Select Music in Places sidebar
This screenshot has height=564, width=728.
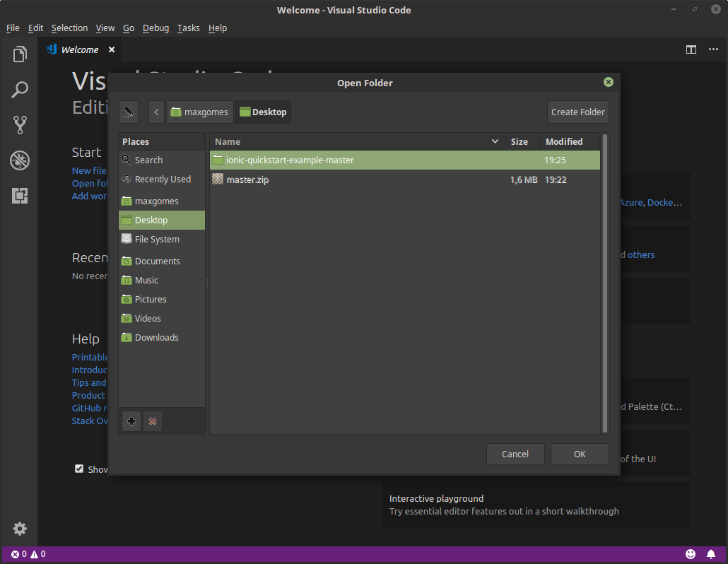(x=162, y=280)
